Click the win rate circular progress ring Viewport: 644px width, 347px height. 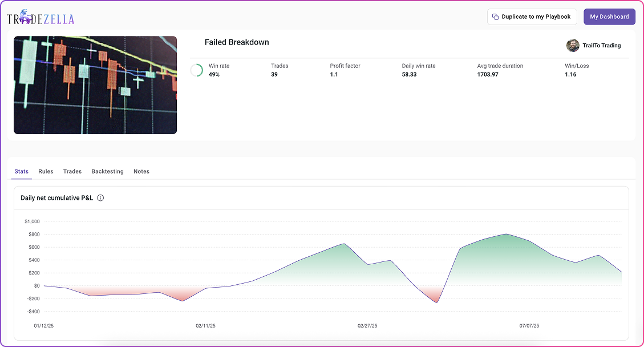(x=197, y=70)
